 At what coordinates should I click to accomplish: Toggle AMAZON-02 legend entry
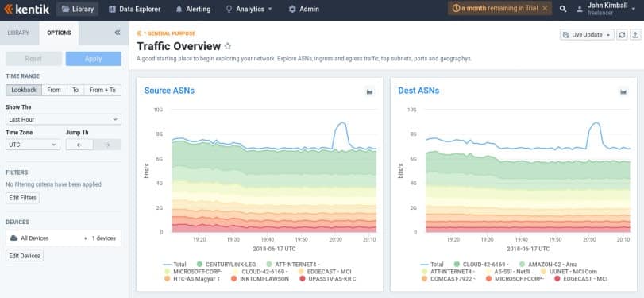[548, 265]
